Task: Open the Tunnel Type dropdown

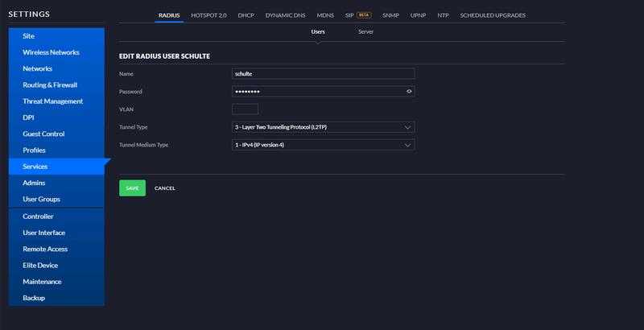Action: coord(324,127)
